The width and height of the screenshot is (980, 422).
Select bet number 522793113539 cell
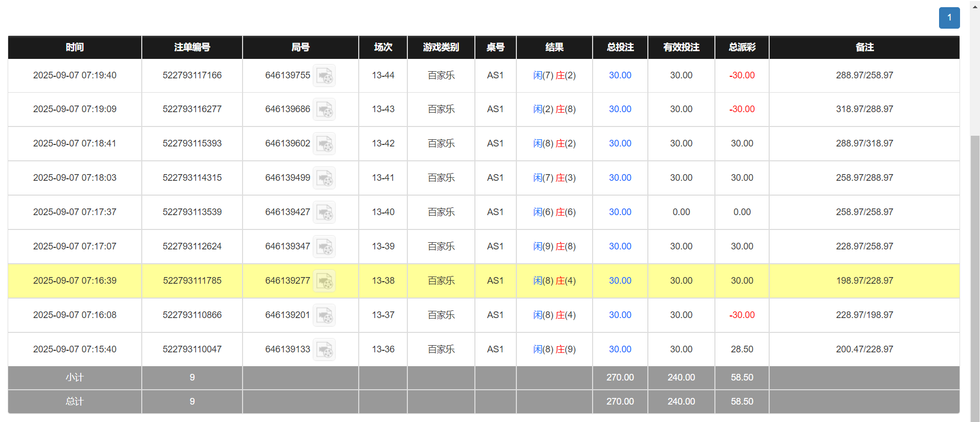tap(192, 212)
